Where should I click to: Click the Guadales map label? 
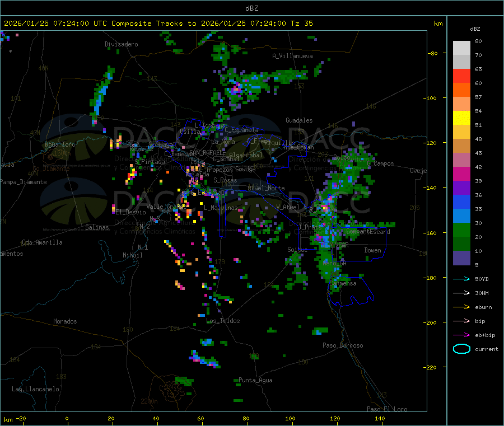pos(299,120)
